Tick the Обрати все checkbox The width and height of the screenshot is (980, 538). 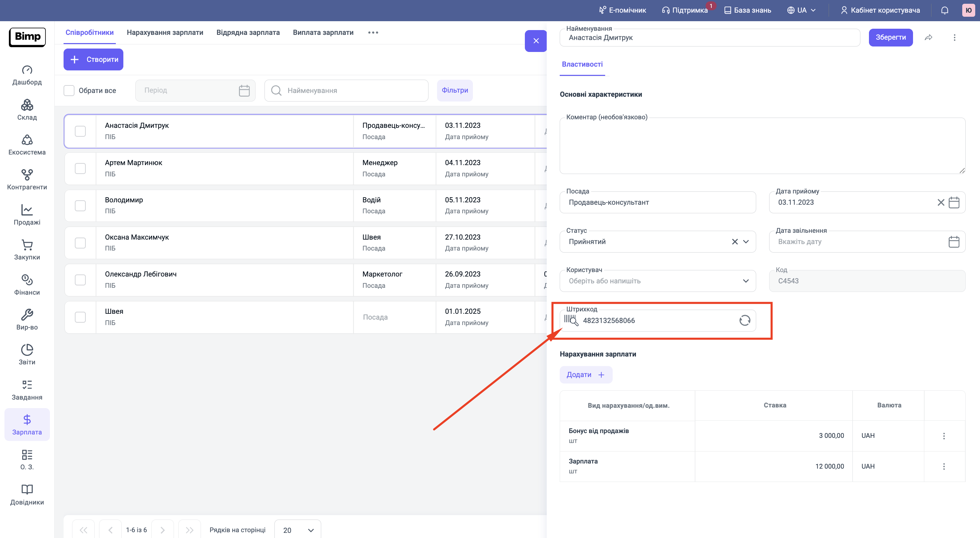point(69,91)
